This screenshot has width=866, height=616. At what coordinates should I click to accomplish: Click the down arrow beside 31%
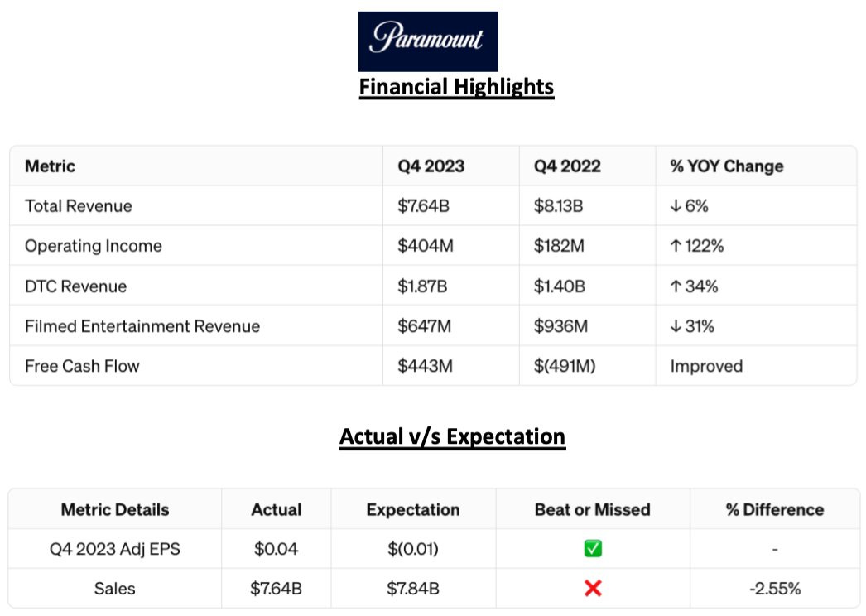tap(676, 326)
